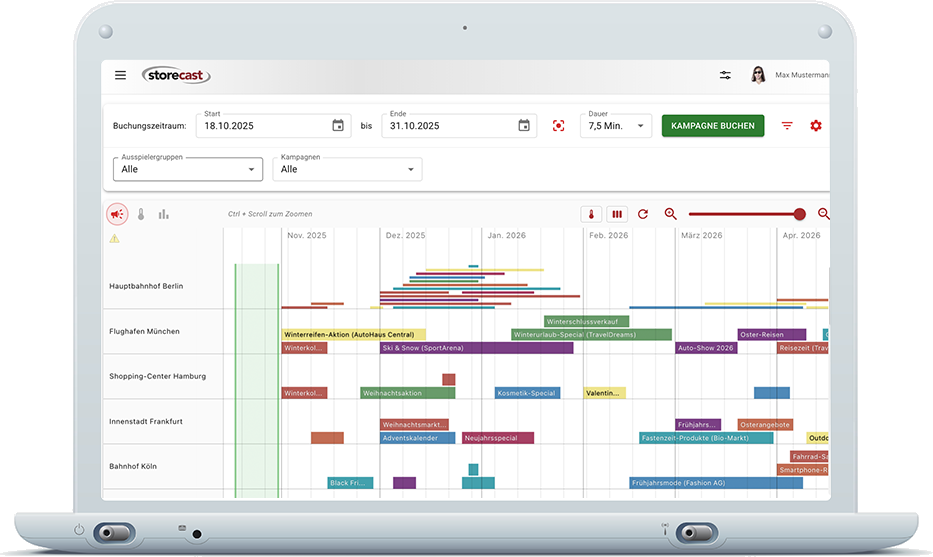Screen dimensions: 933x557
Task: Select the Neujahrsspecial campaign bar
Action: tap(498, 438)
